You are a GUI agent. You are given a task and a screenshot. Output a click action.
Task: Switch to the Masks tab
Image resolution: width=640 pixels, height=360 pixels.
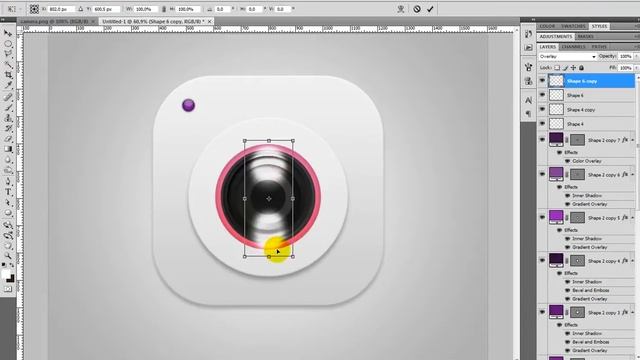(x=585, y=36)
